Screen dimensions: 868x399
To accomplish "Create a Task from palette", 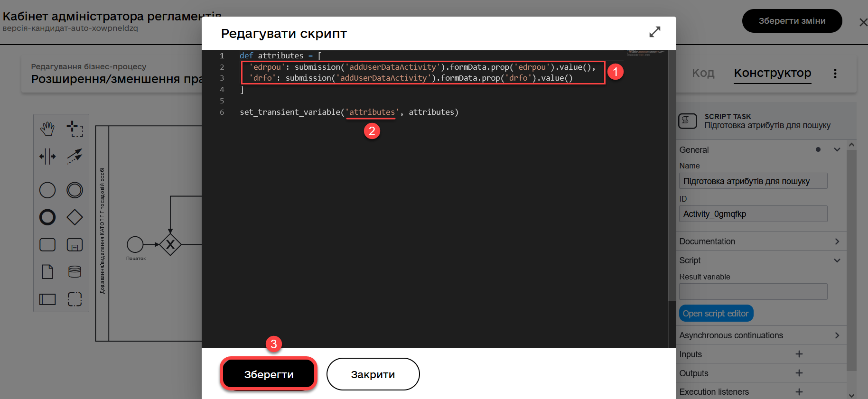I will coord(47,245).
